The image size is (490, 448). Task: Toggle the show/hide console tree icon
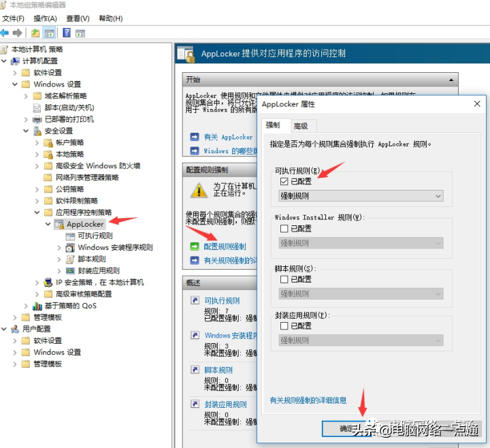(x=50, y=33)
